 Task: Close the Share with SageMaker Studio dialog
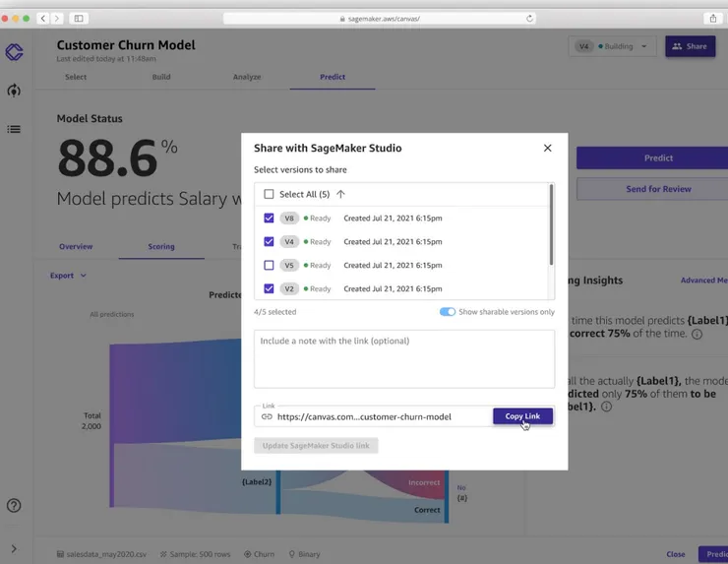pos(547,148)
